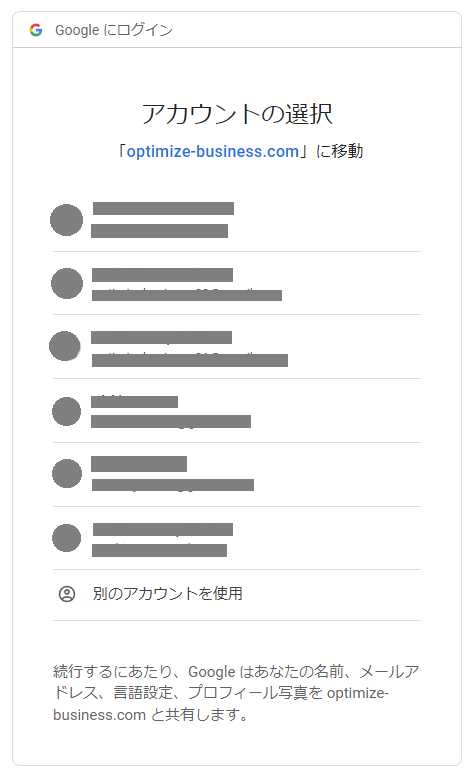This screenshot has width=474, height=774.
Task: Choose the second account's profile avatar
Action: point(67,283)
